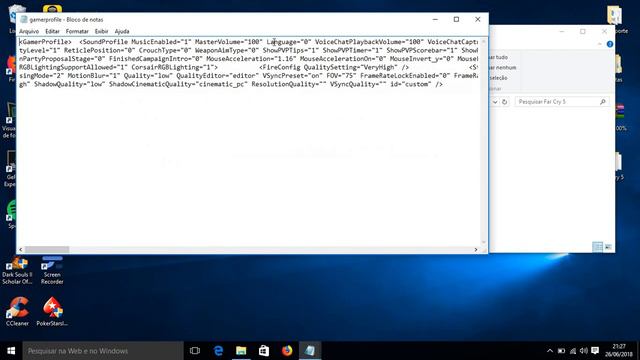This screenshot has width=640, height=360.
Task: Open the Exibir menu in Notepad
Action: 101,31
